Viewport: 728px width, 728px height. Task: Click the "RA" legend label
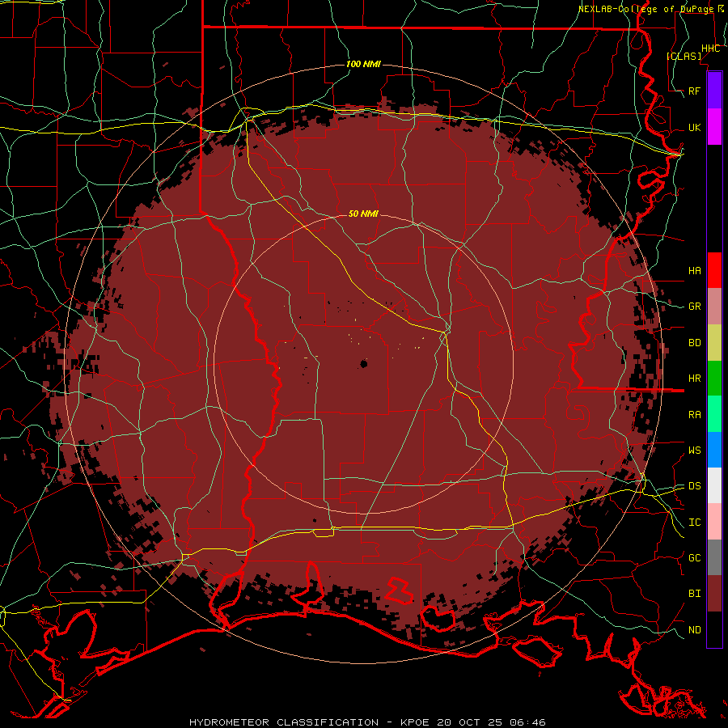(694, 415)
